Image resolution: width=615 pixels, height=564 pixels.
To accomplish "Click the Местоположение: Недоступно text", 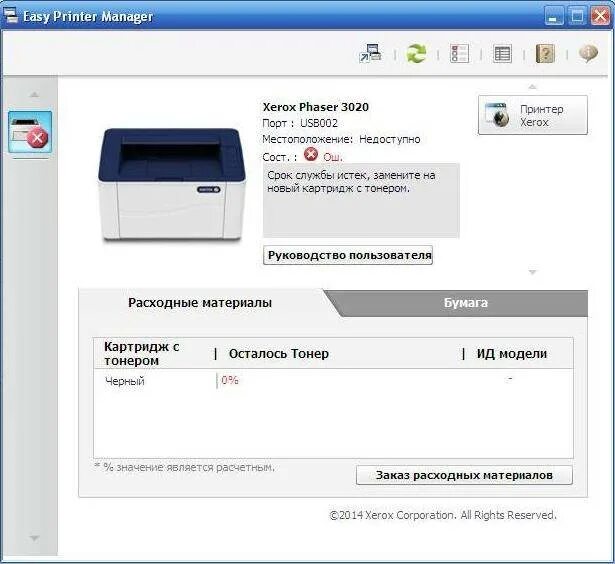I will [341, 139].
